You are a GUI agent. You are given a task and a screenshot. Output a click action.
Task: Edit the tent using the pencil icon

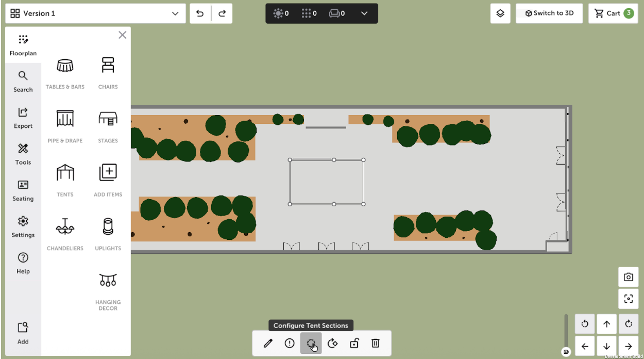point(267,343)
